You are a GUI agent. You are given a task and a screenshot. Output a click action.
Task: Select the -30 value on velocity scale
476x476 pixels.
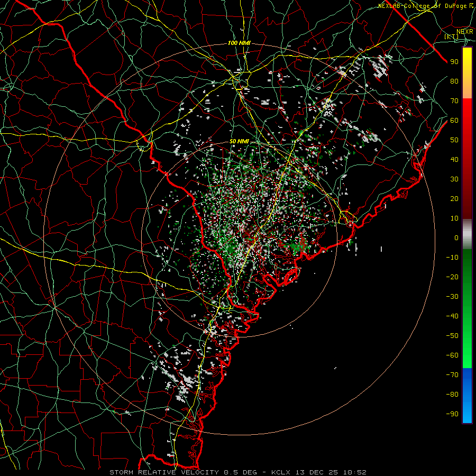click(452, 297)
